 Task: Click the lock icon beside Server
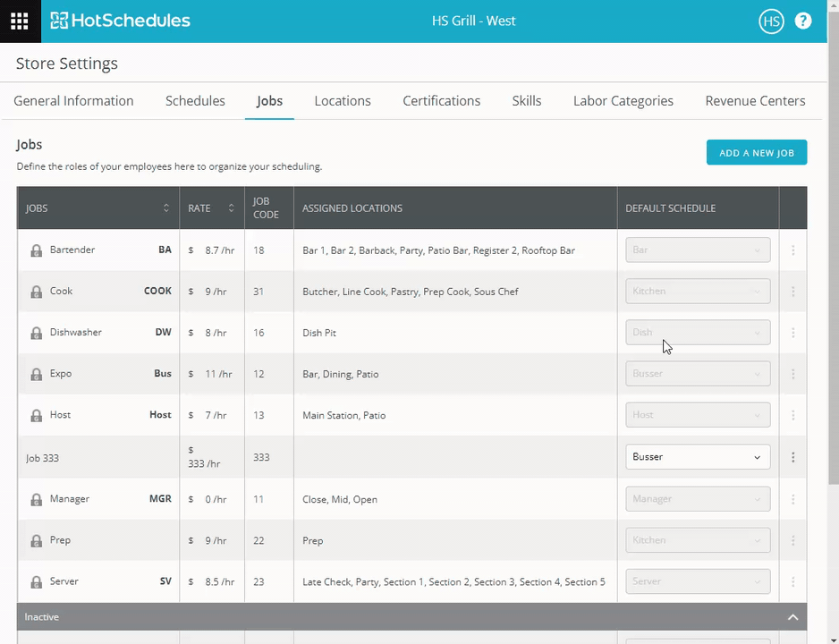coord(36,582)
